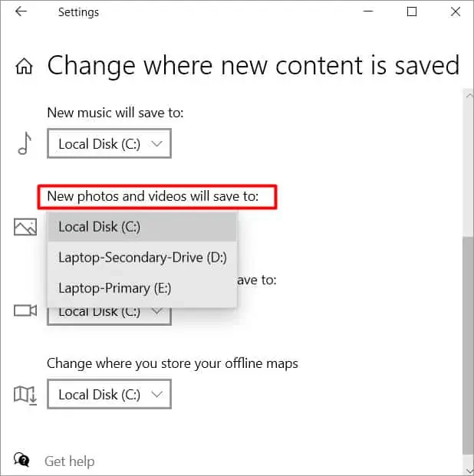
Task: Choose Laptop-Primary (E:) option
Action: pyautogui.click(x=142, y=288)
